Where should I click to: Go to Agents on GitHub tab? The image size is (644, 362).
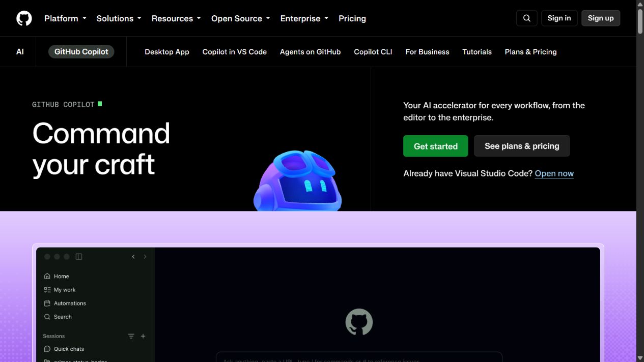pyautogui.click(x=311, y=52)
